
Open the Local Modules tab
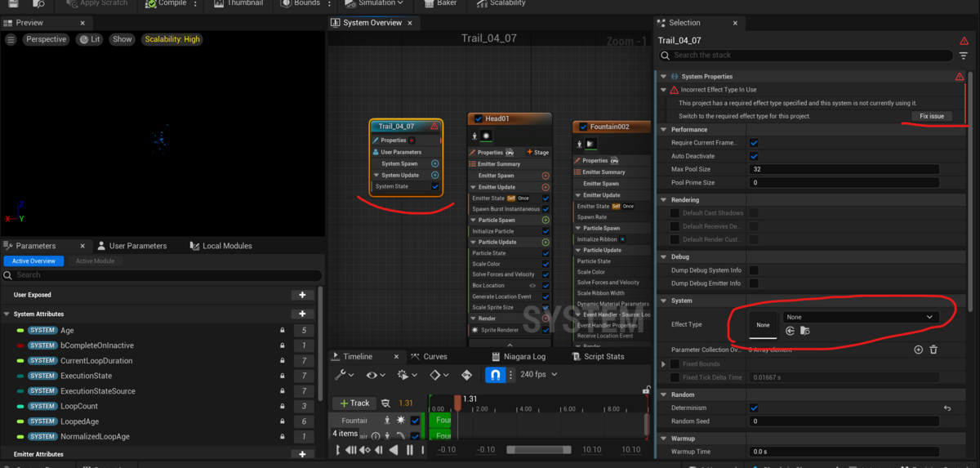point(221,246)
